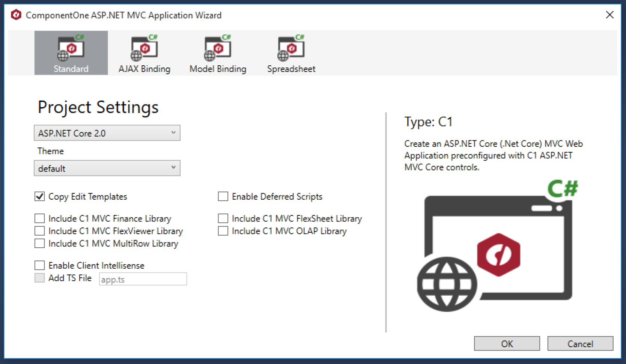Click the ComponentOne logo in the title bar

(x=16, y=15)
